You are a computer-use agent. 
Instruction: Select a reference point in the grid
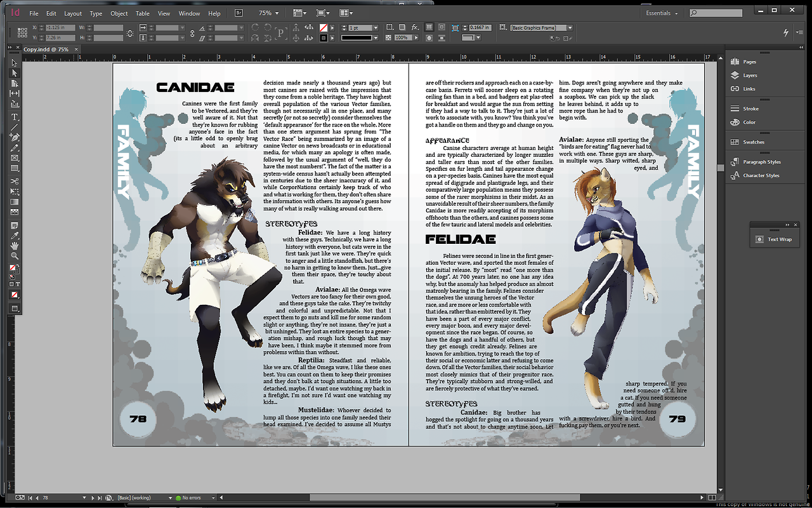coord(21,32)
